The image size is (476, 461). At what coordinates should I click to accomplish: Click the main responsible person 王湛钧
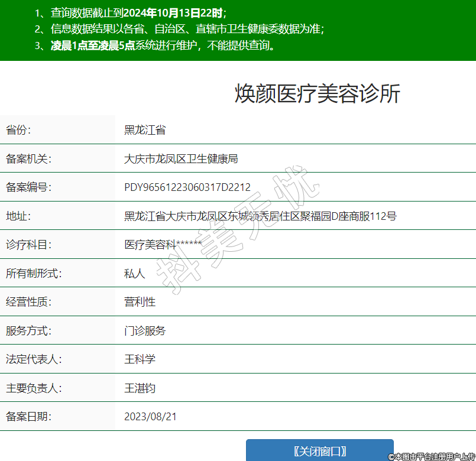tap(140, 388)
